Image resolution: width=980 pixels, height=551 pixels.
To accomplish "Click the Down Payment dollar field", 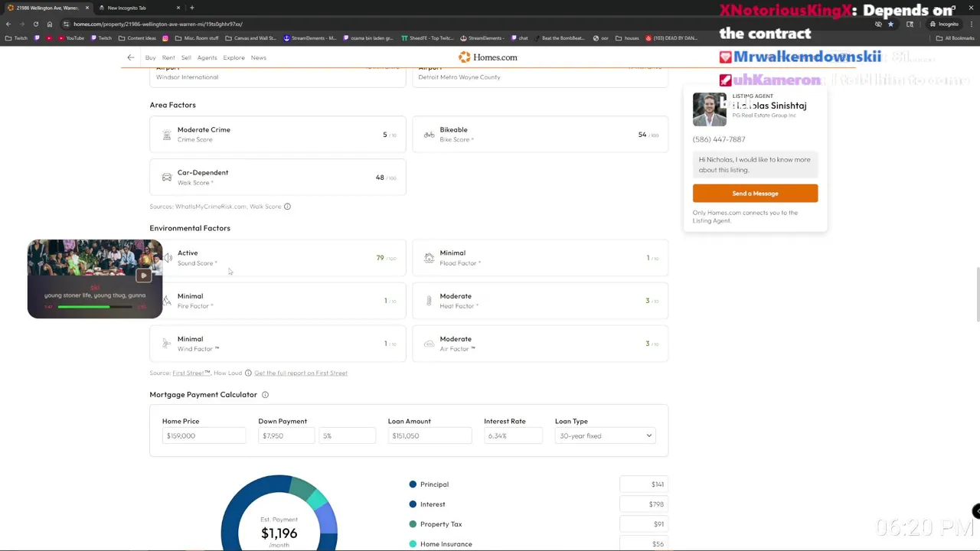I will point(286,436).
